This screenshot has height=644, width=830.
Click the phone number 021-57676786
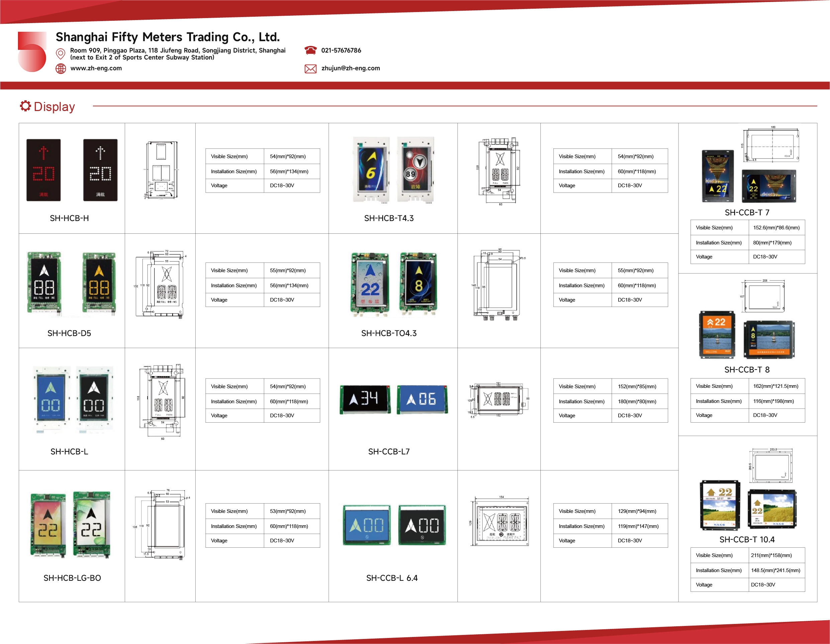click(x=341, y=50)
